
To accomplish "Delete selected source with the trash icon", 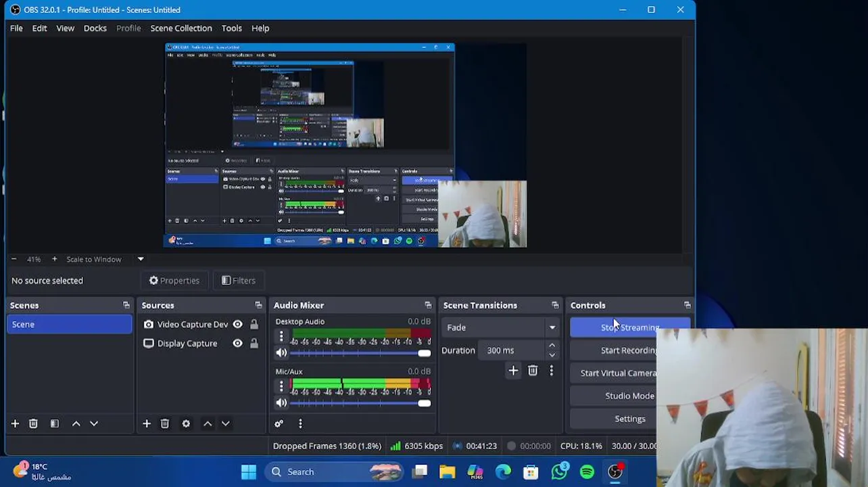I will tap(165, 423).
